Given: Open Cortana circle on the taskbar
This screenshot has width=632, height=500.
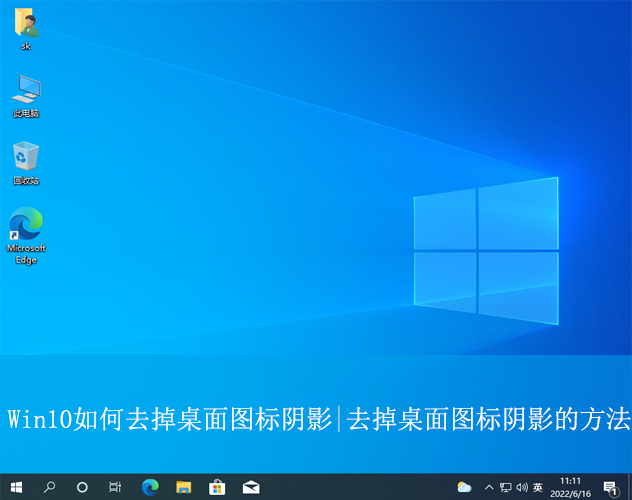Looking at the screenshot, I should [x=82, y=487].
